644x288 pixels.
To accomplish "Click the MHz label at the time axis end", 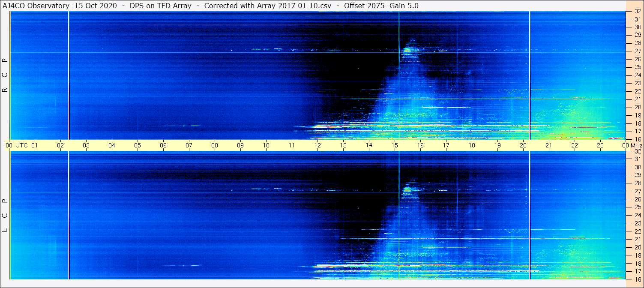I will [x=637, y=145].
